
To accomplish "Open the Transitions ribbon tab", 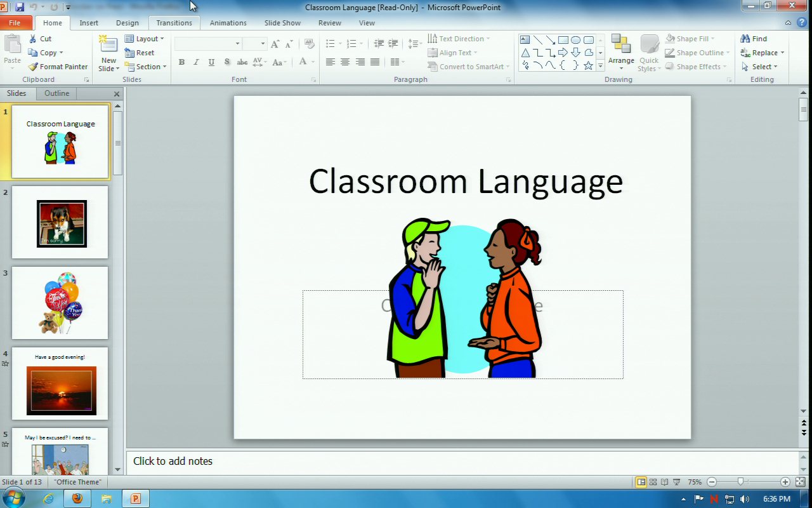I will click(x=174, y=23).
